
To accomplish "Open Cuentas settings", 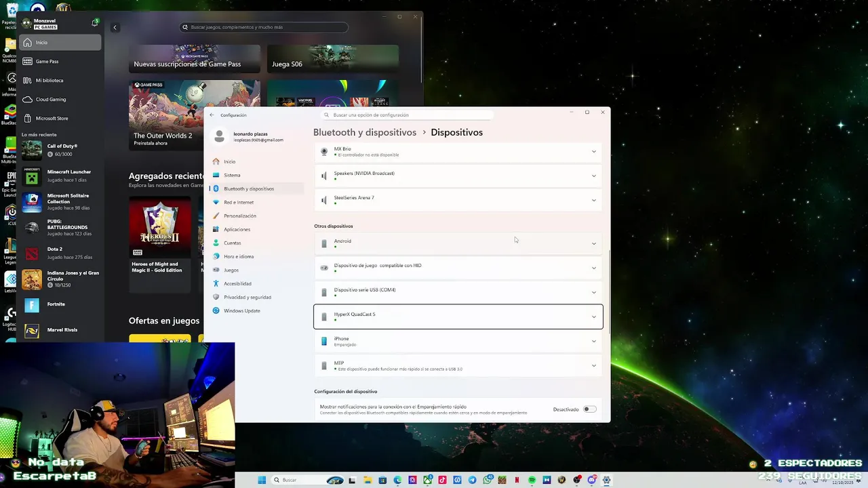I will (x=256, y=243).
